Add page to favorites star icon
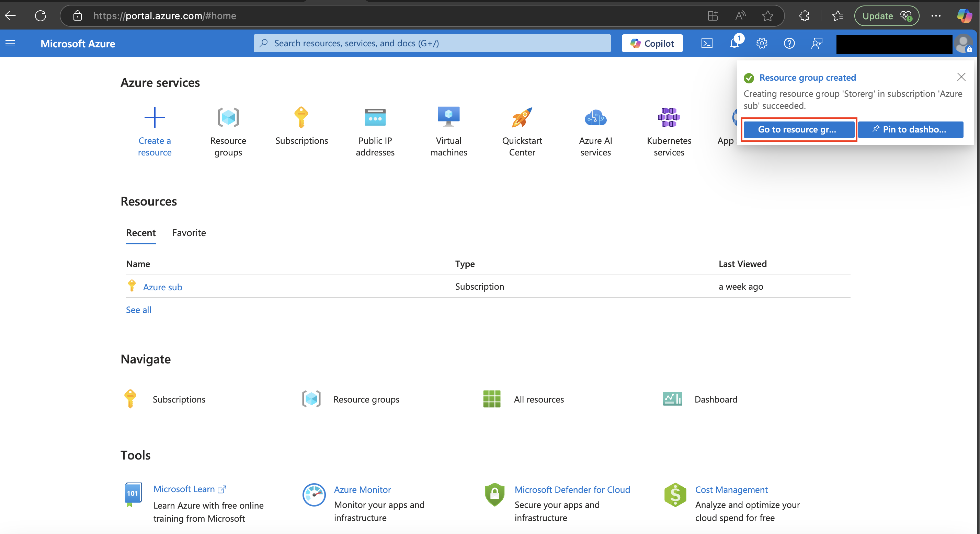The width and height of the screenshot is (980, 534). [x=768, y=15]
